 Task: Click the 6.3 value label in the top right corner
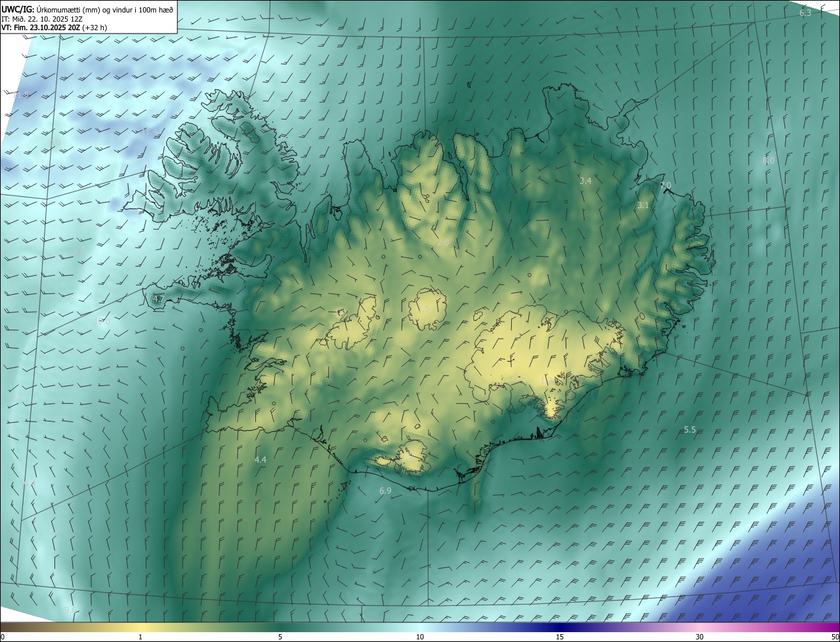click(805, 13)
